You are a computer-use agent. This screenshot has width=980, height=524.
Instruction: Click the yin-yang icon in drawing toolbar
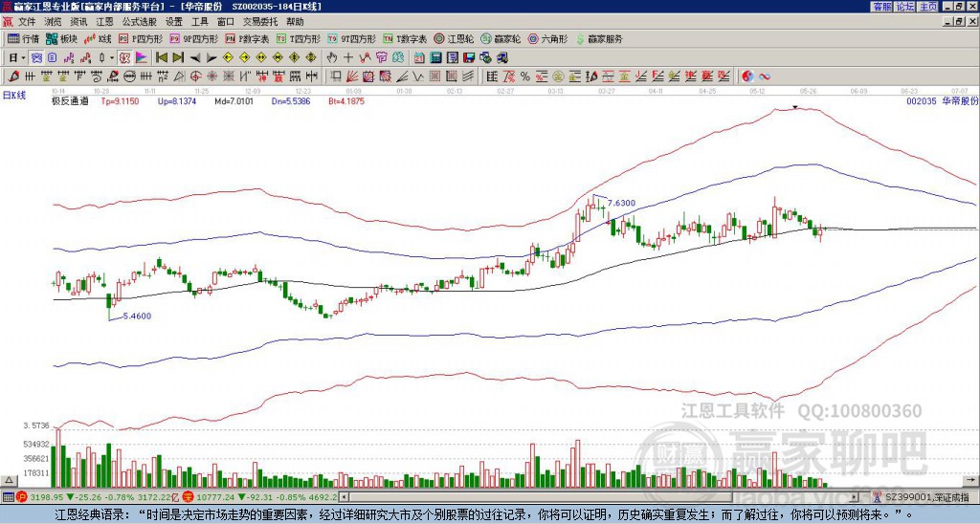tap(747, 76)
